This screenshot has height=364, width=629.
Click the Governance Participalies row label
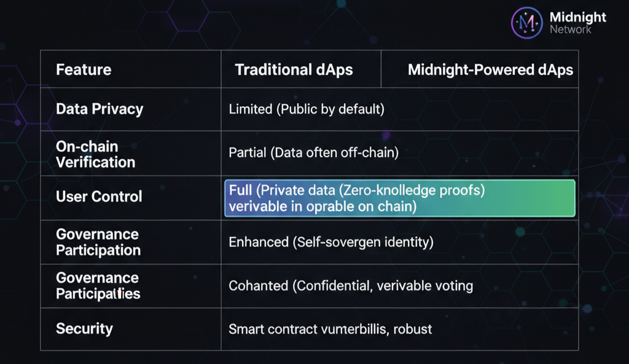pos(98,285)
